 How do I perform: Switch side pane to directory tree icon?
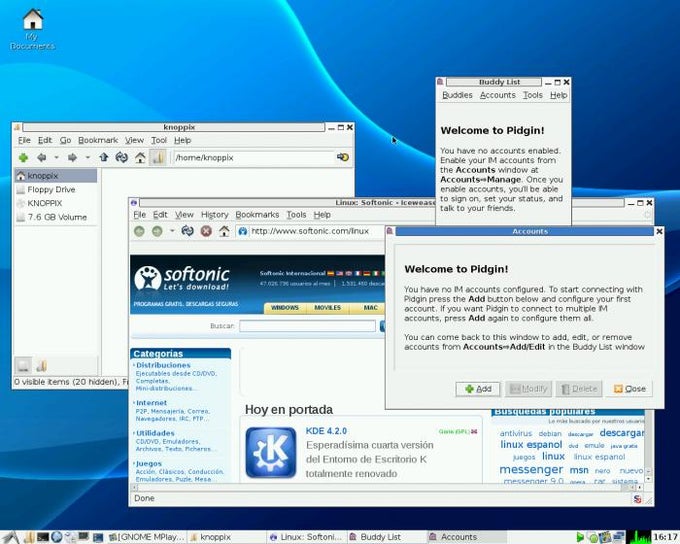click(42, 365)
